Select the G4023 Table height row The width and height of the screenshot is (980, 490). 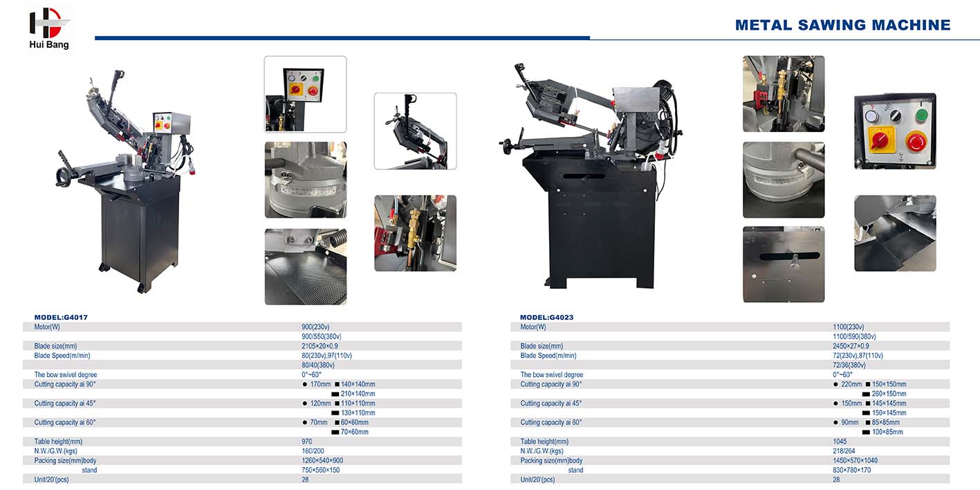(x=730, y=441)
